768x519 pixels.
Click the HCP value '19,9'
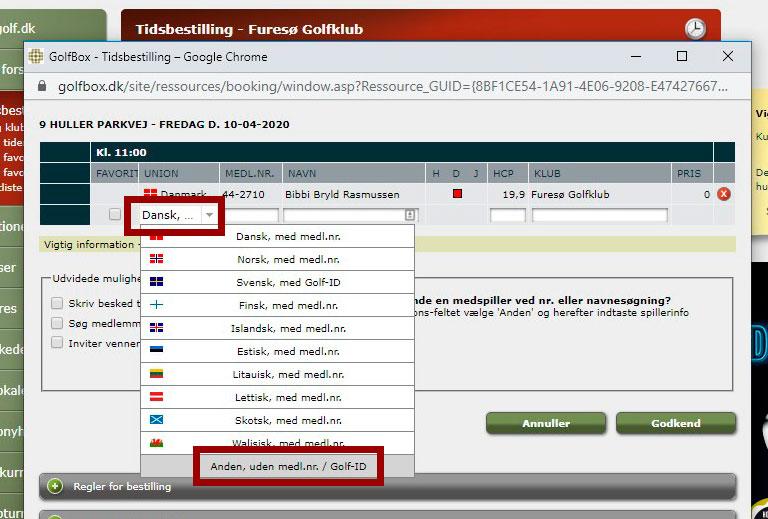click(x=513, y=194)
